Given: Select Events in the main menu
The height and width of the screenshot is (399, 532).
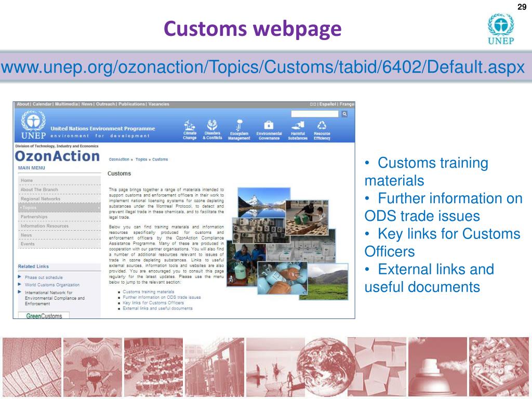Looking at the screenshot, I should click(x=59, y=244).
